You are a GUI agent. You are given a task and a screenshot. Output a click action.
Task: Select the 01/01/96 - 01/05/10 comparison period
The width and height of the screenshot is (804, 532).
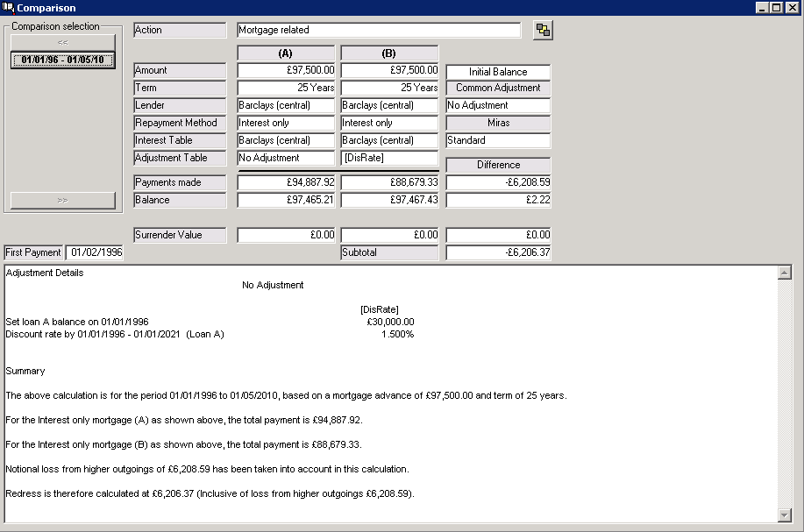tap(62, 60)
